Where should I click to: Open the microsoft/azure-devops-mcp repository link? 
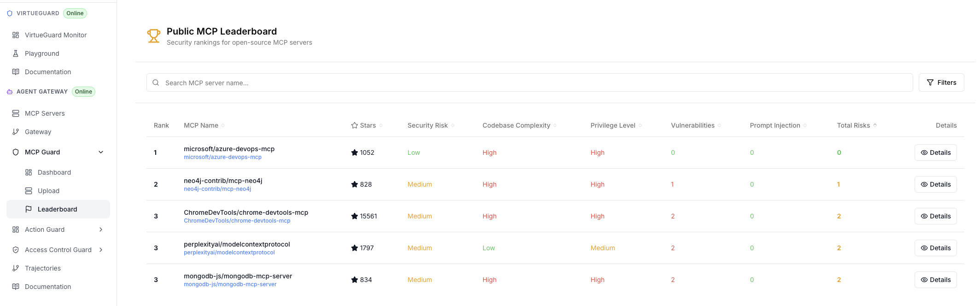[222, 157]
